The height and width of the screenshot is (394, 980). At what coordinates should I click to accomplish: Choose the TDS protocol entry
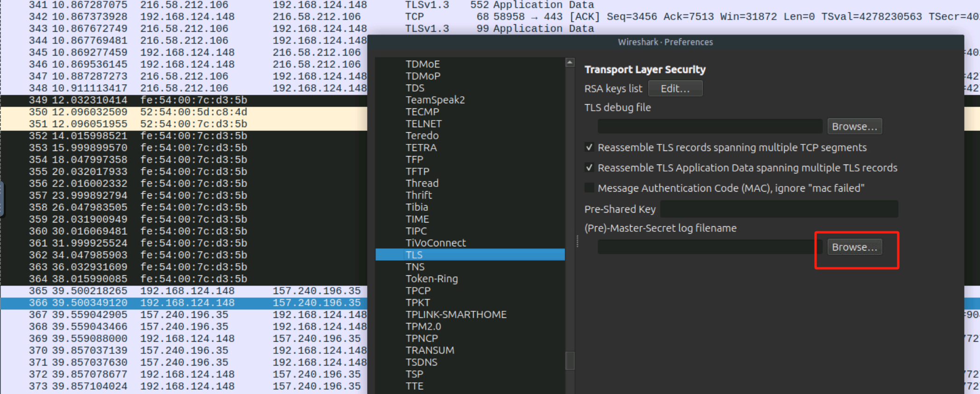tap(470, 88)
